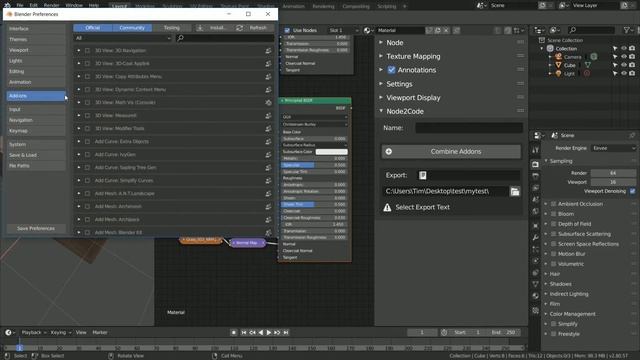The image size is (640, 360).
Task: Click the add-on search field
Action: (224, 38)
